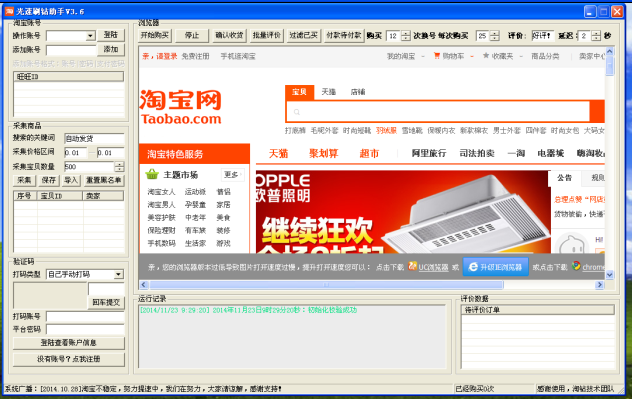Click the UC browser icon
This screenshot has height=399, width=632.
pos(412,266)
